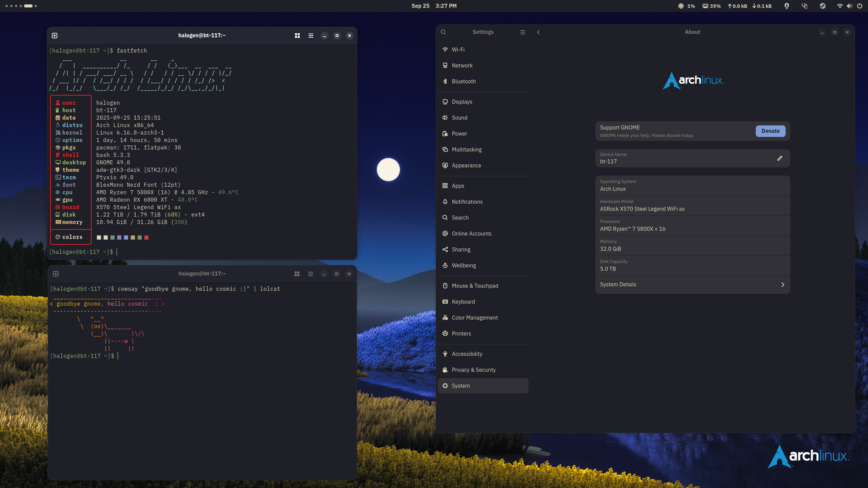Open the power system menu in top bar

[860, 6]
